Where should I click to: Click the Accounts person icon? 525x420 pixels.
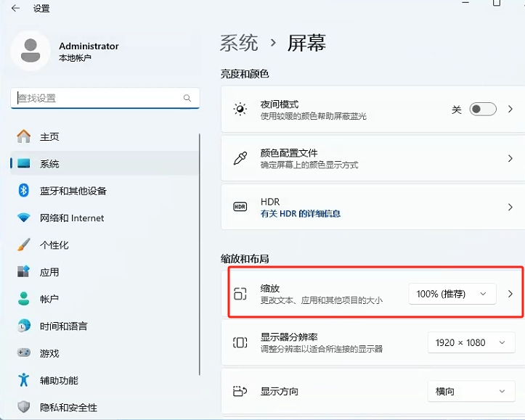point(23,299)
